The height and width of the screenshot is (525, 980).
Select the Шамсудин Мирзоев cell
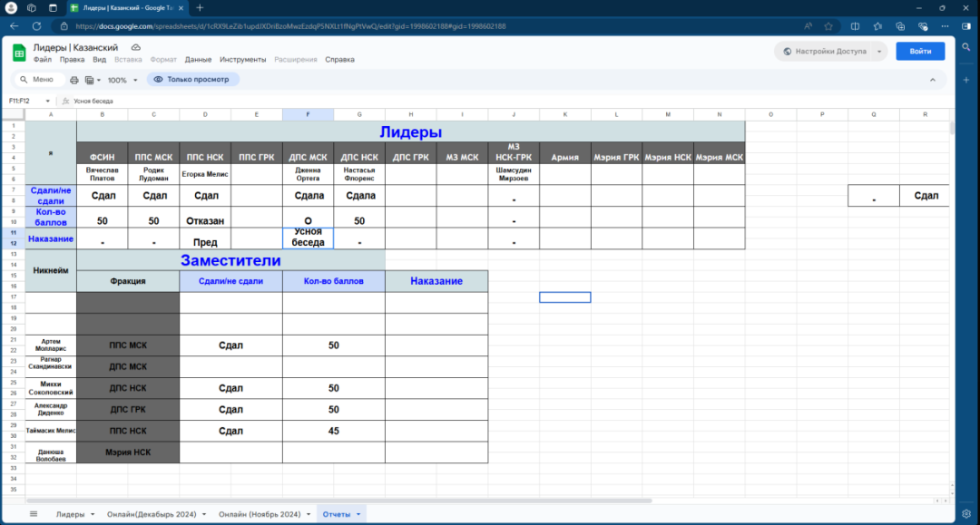pyautogui.click(x=514, y=174)
